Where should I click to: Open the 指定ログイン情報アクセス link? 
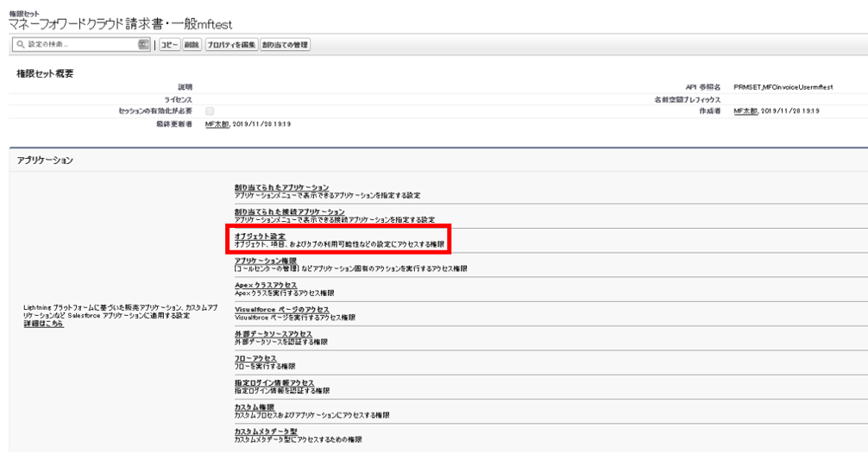click(274, 382)
